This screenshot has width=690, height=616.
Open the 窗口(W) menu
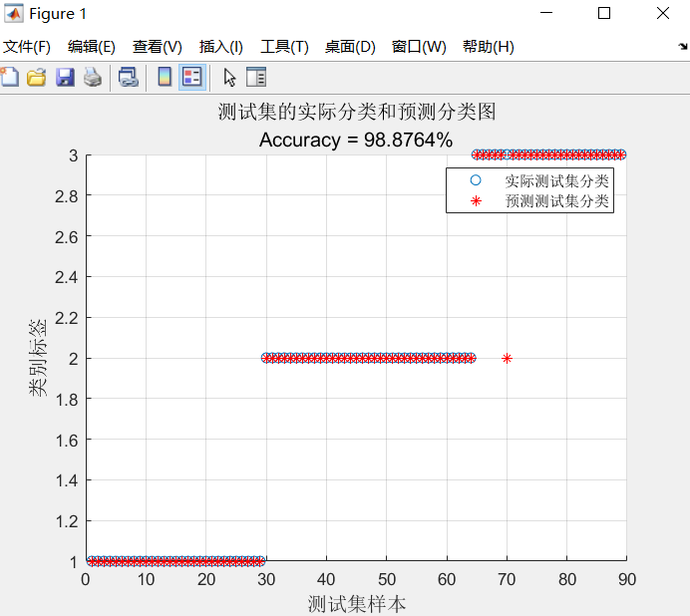point(419,47)
